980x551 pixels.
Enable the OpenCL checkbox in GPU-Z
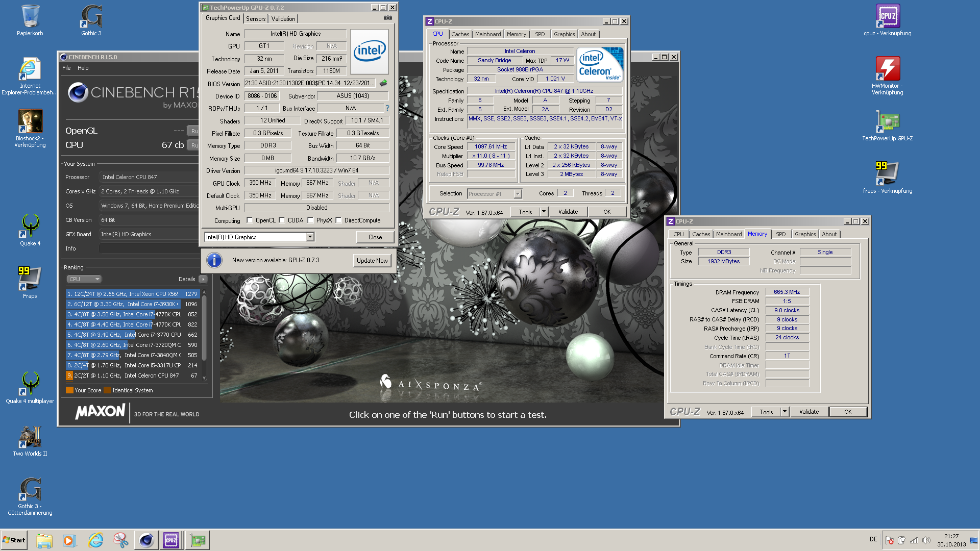point(250,220)
